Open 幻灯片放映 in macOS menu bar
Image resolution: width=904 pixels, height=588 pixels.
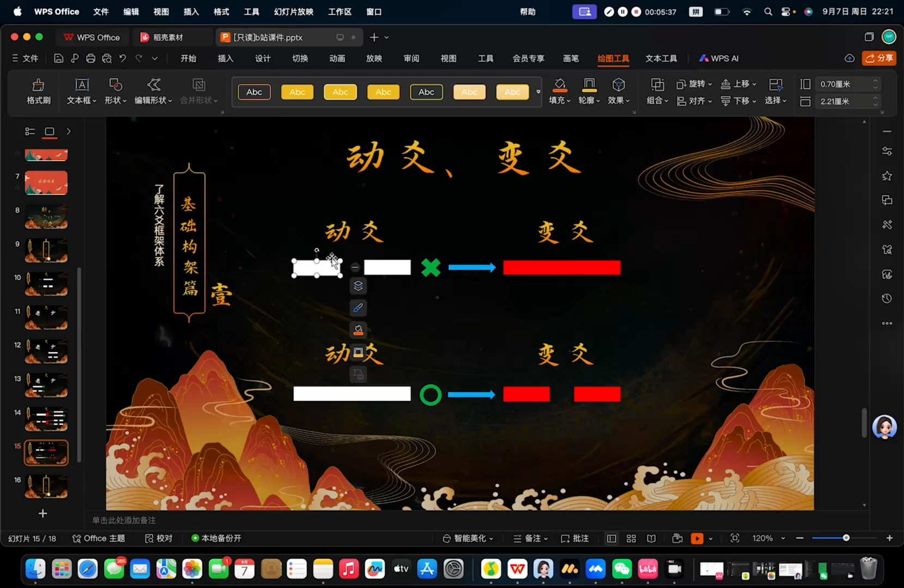coord(294,11)
